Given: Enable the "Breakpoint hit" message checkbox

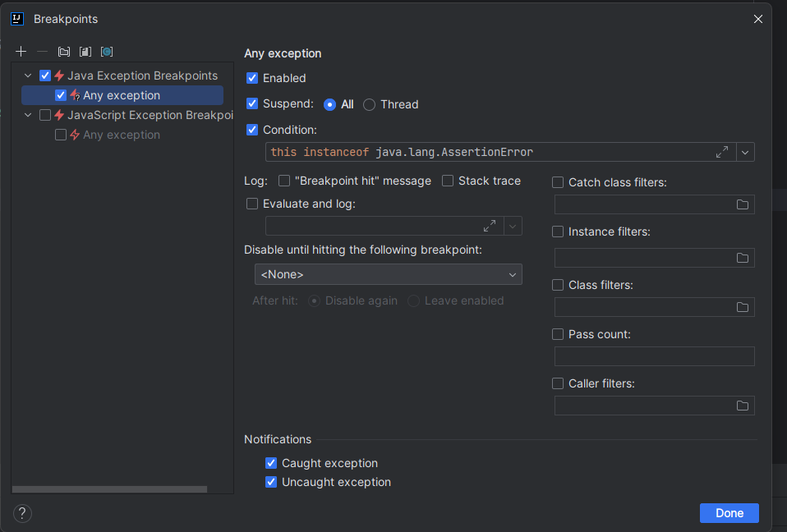Looking at the screenshot, I should coord(284,181).
